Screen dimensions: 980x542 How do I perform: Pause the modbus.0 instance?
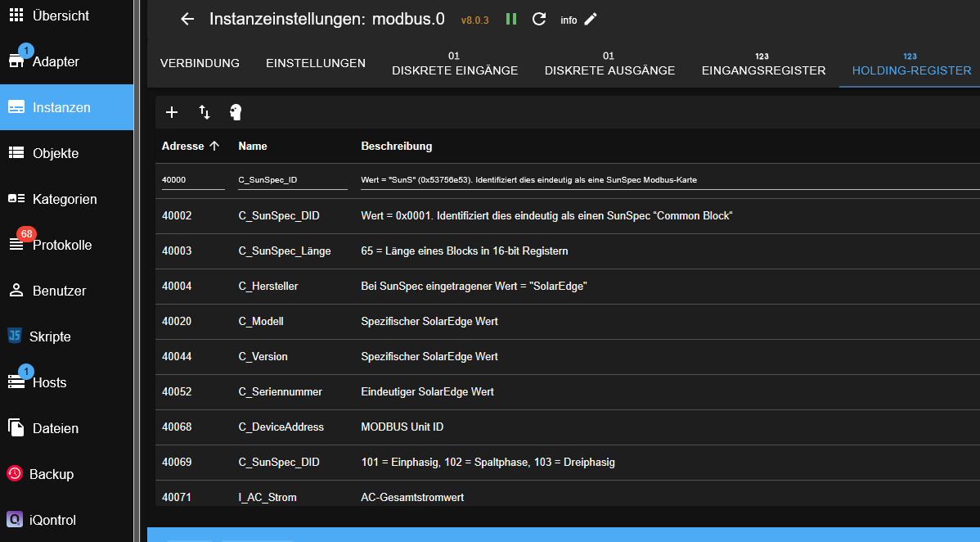click(x=511, y=20)
